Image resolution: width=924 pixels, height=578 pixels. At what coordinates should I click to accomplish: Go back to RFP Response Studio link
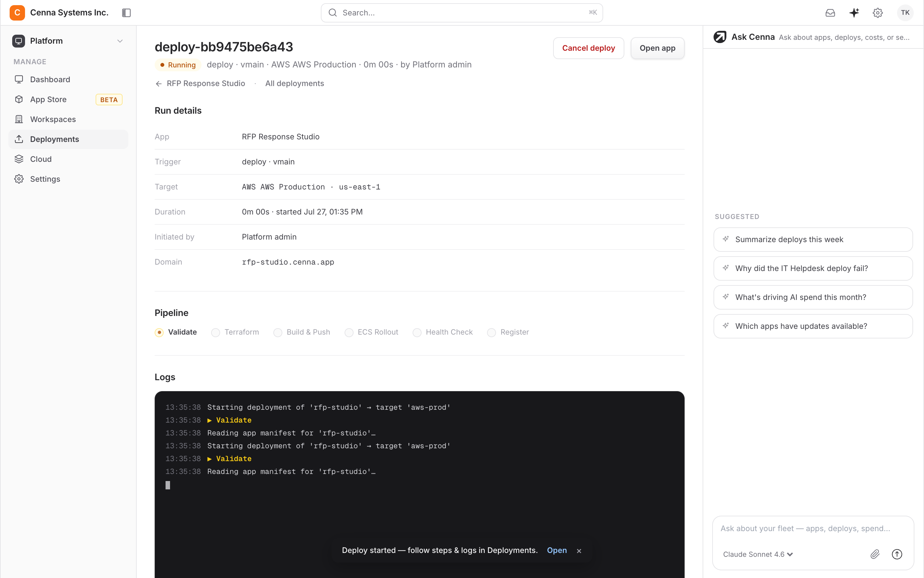click(x=201, y=83)
